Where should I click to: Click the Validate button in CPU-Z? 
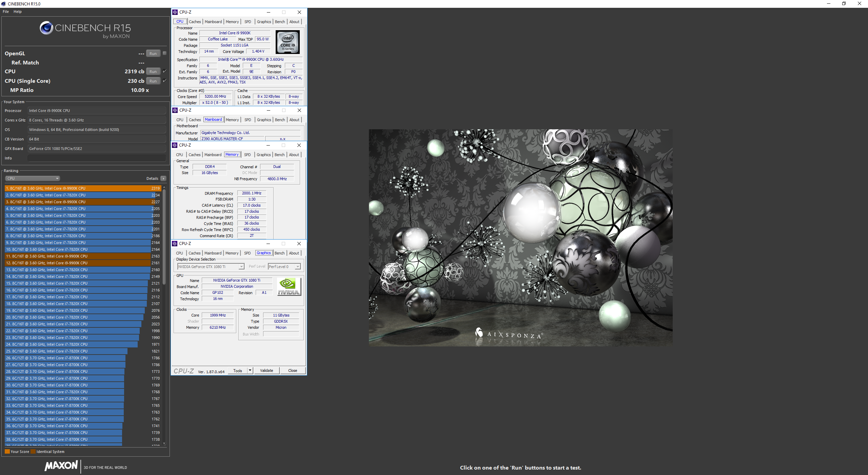pos(267,370)
